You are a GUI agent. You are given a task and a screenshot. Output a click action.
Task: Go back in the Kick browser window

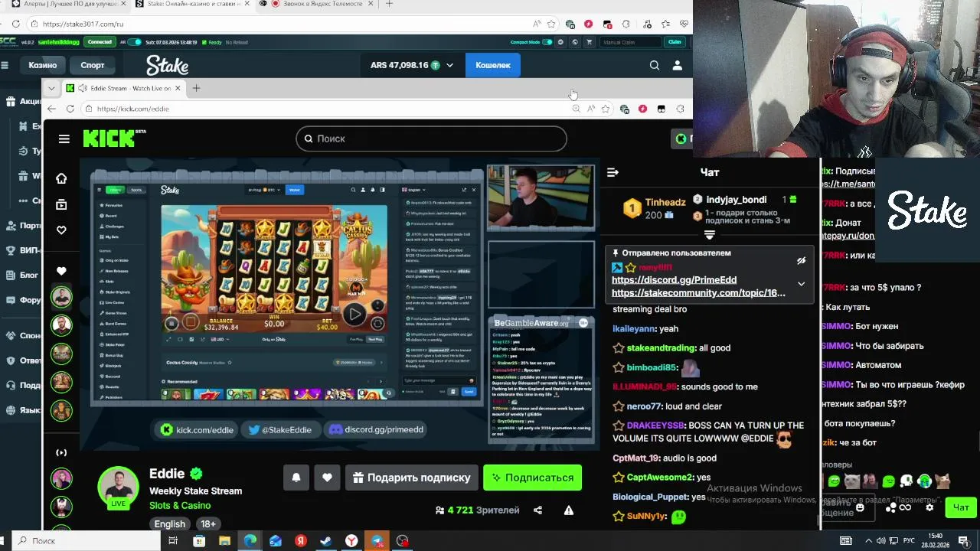[x=51, y=109]
